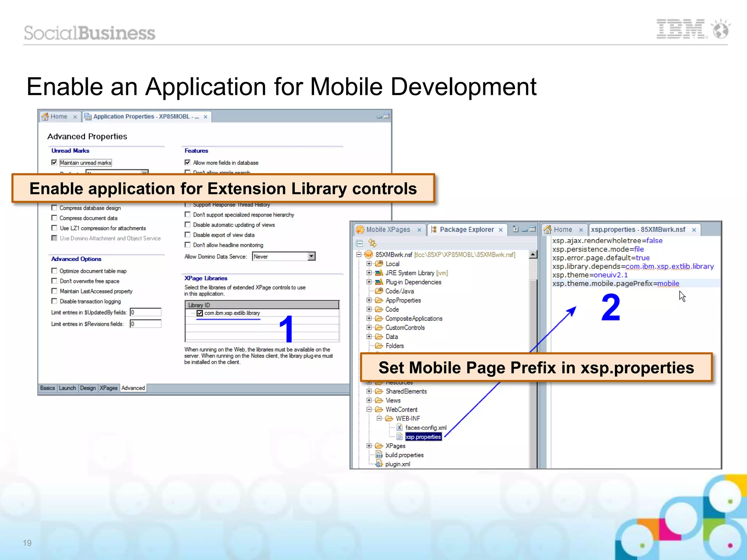
Task: Enable Disable transaction logging checkbox
Action: (x=54, y=301)
